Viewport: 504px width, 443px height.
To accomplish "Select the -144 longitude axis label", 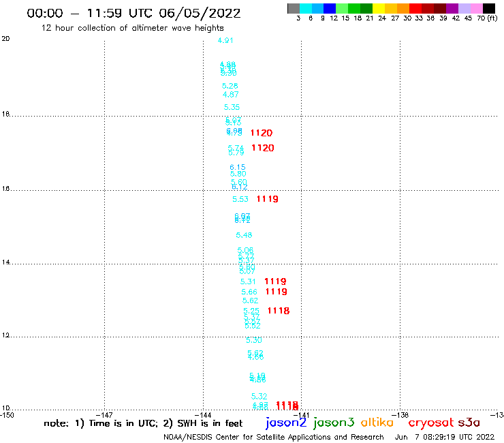I will (x=203, y=415).
